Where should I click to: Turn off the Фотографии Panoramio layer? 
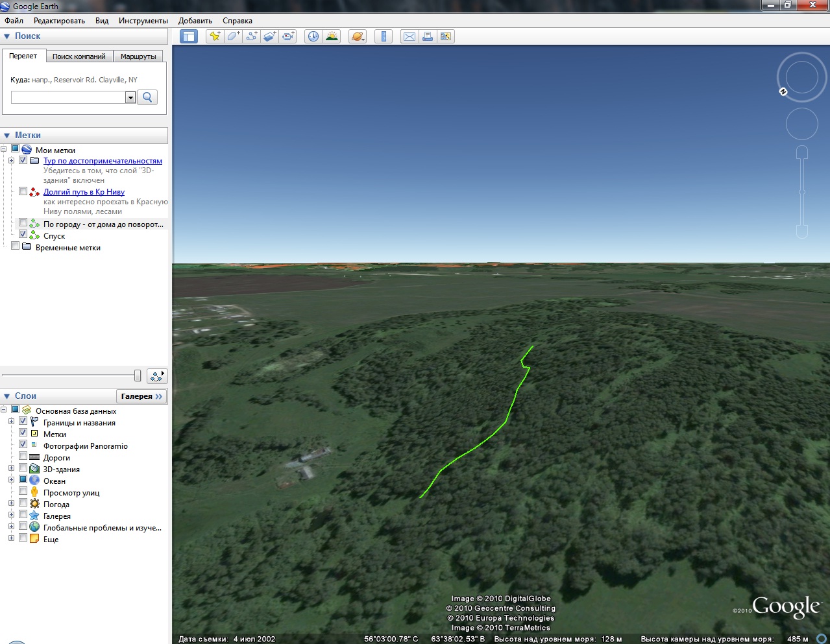23,444
